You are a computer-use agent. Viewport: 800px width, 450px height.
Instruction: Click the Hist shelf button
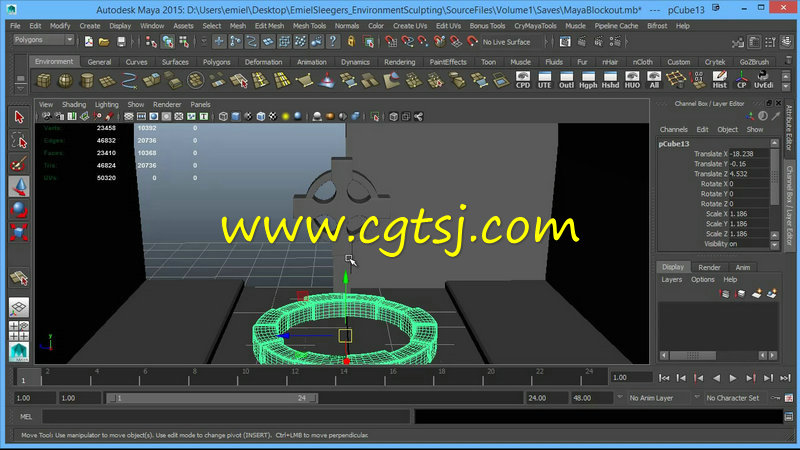719,80
